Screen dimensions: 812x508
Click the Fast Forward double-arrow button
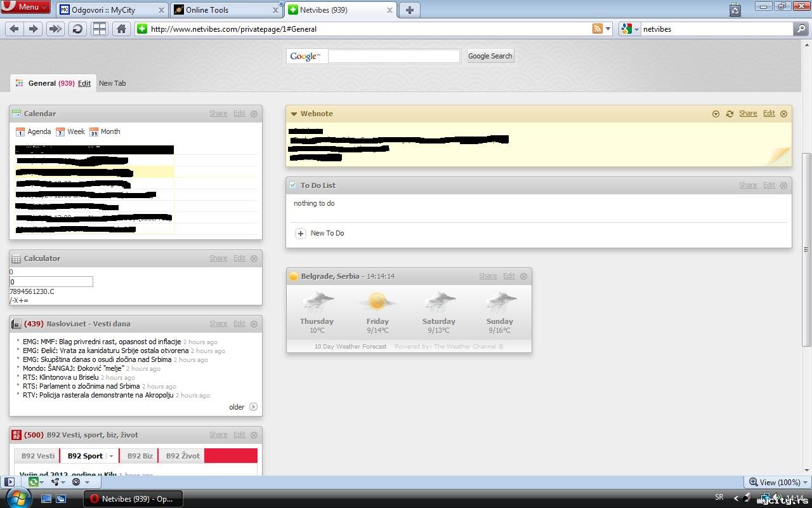coord(55,29)
